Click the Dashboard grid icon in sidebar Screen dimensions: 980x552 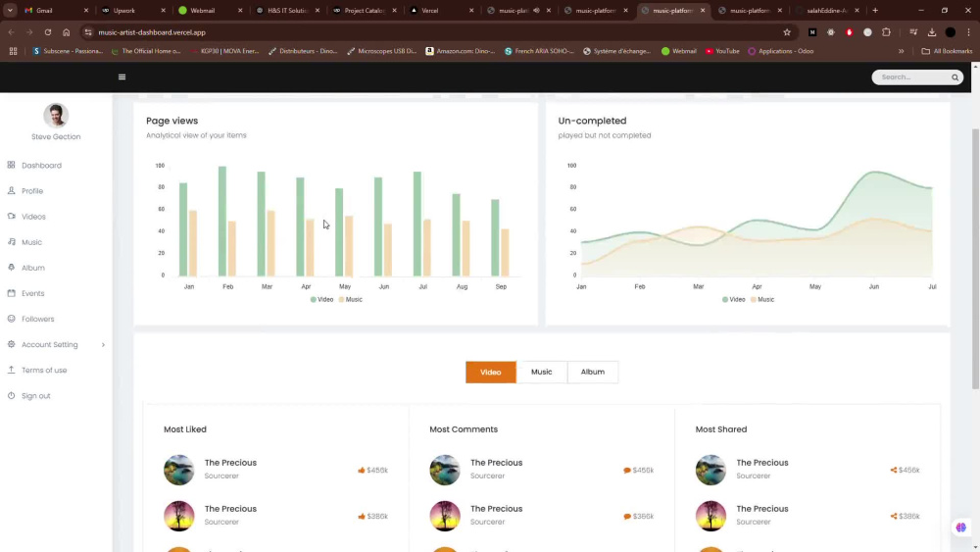coord(11,165)
